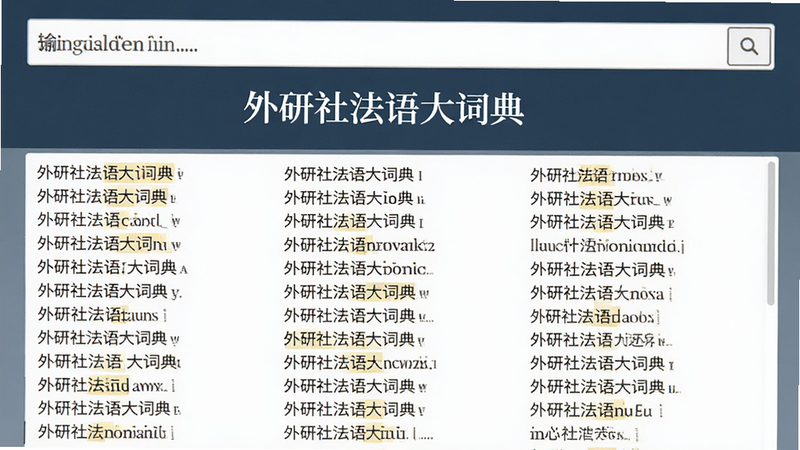The width and height of the screenshot is (800, 450).
Task: Click the magnifying glass search button
Action: [748, 46]
